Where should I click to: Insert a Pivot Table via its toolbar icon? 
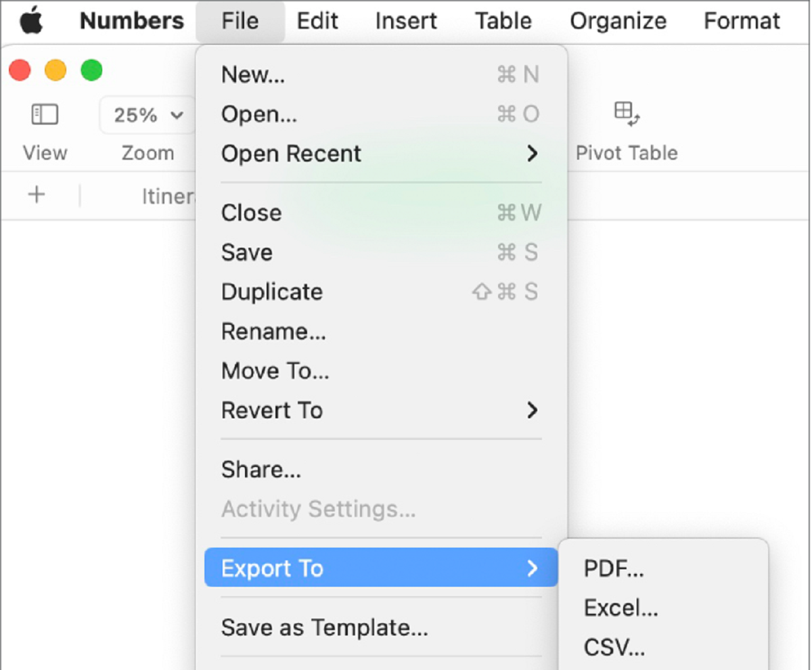[x=626, y=115]
